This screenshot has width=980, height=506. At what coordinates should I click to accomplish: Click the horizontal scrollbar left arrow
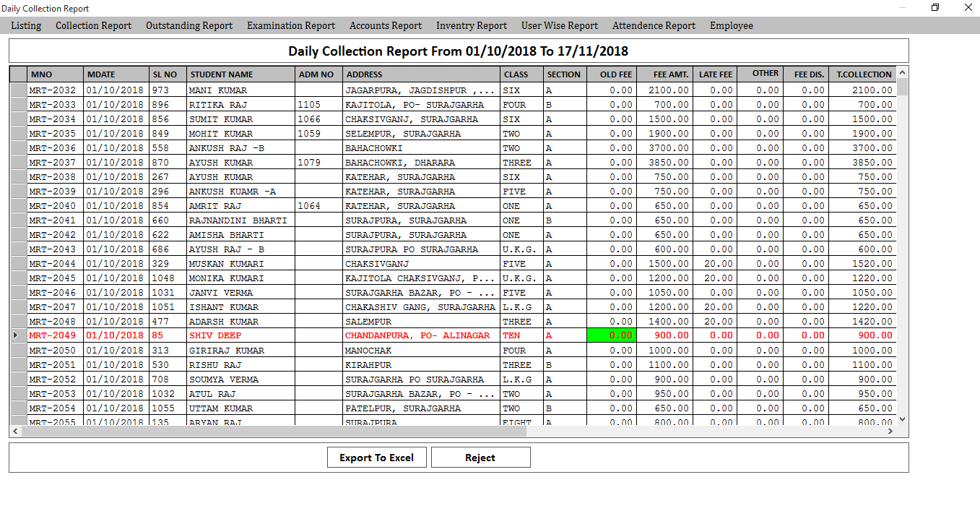point(15,431)
